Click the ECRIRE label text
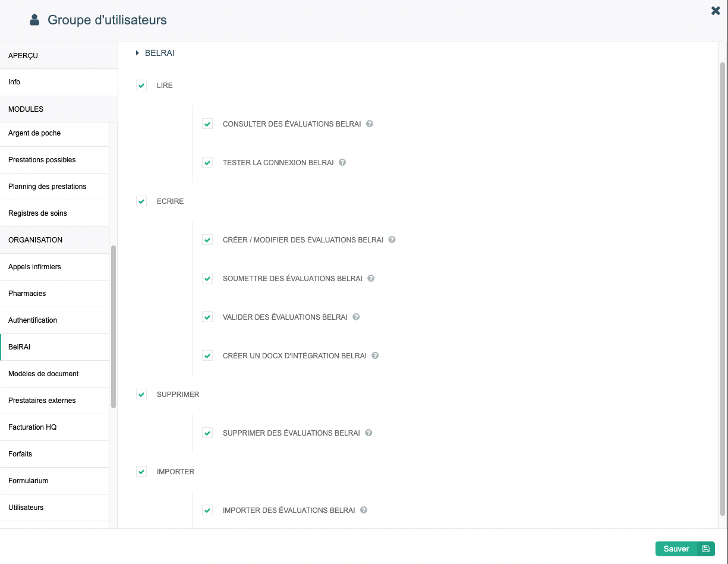Screen dimensions: 728x564 [171, 201]
